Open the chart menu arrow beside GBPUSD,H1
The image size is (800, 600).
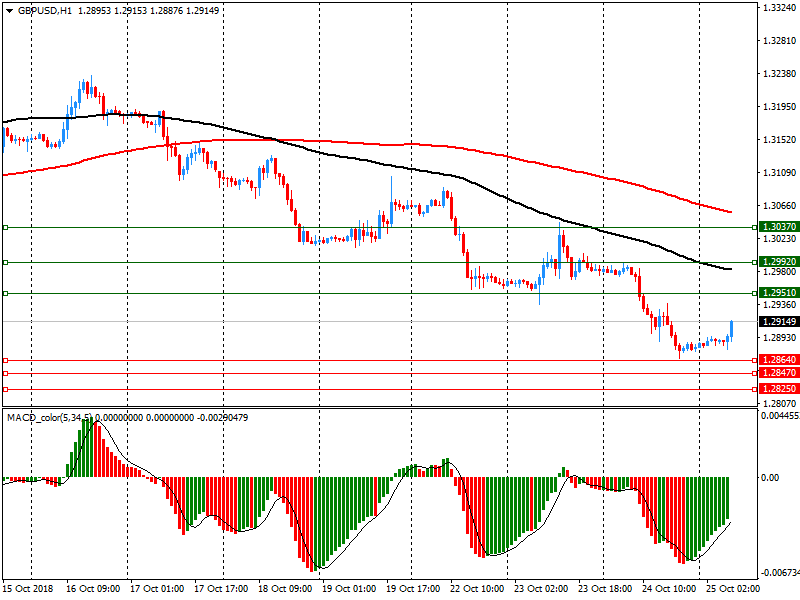tap(8, 10)
